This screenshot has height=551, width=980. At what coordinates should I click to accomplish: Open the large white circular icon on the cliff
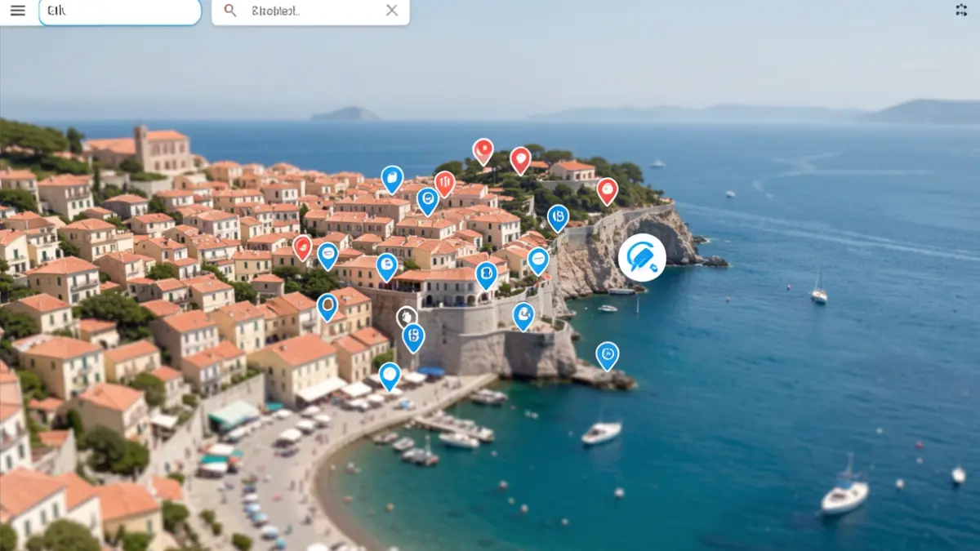tap(642, 258)
